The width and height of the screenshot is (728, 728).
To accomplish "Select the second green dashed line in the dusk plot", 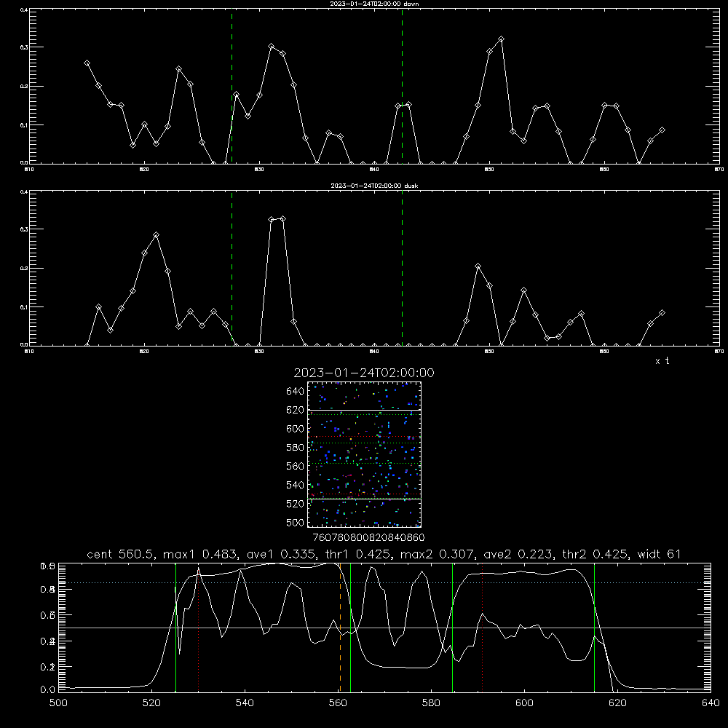I will [402, 268].
